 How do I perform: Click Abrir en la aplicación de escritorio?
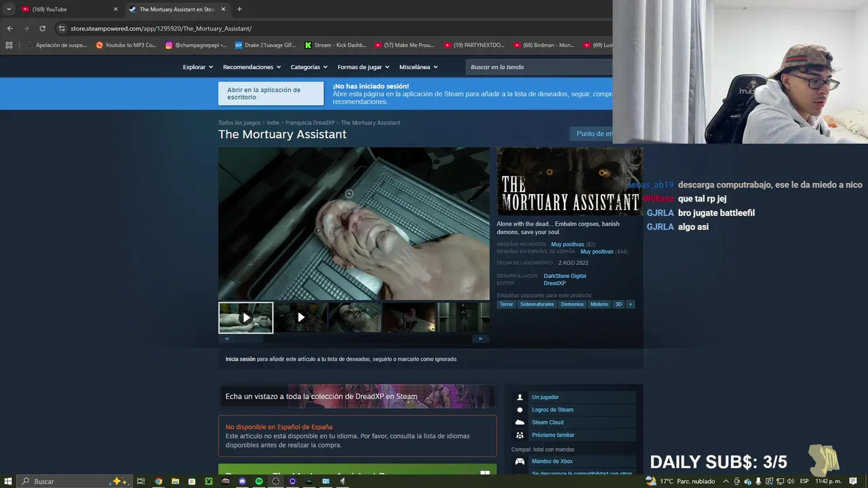point(271,94)
